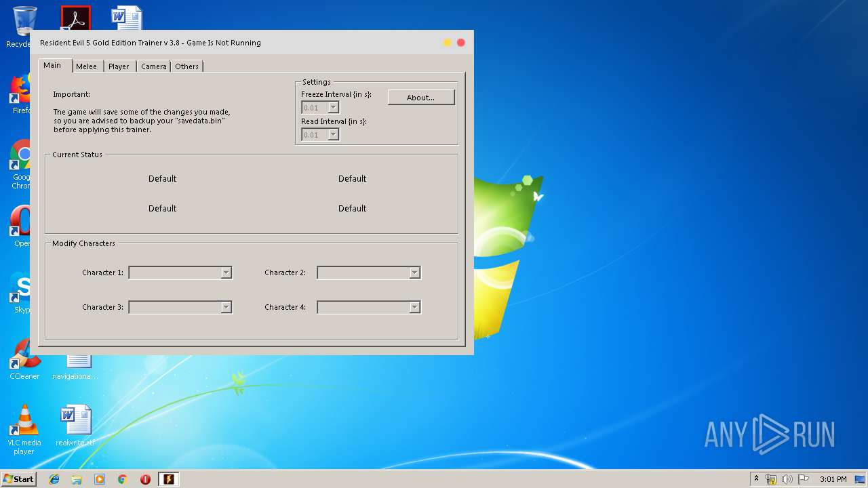Open the realwrite.rtf document icon
868x488 pixels.
(x=75, y=426)
